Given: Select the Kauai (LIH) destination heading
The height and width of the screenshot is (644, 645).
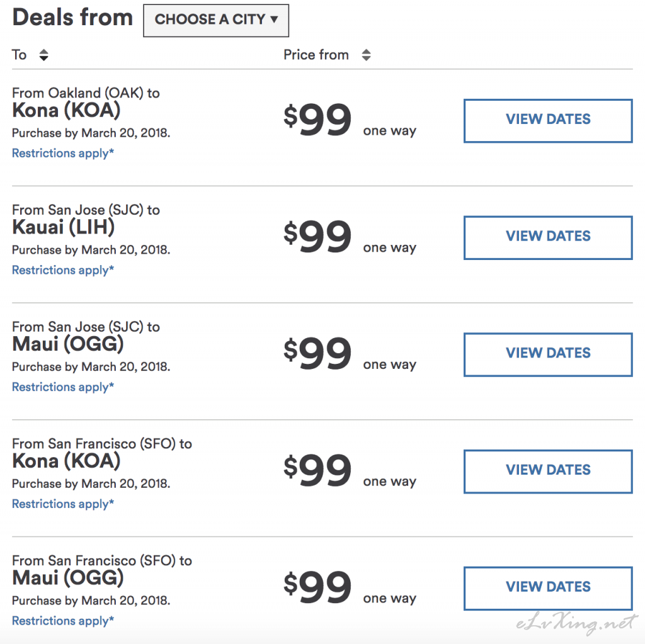Looking at the screenshot, I should pos(64,227).
